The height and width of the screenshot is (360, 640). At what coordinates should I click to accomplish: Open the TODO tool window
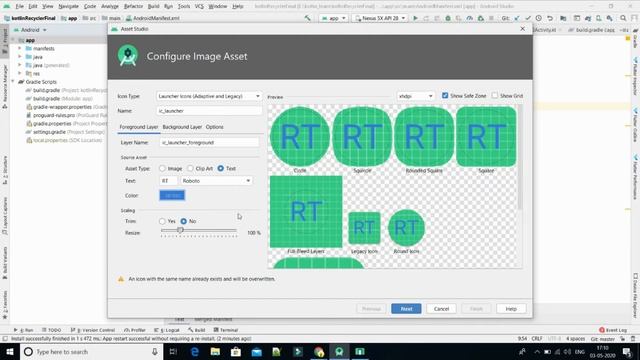coord(51,330)
